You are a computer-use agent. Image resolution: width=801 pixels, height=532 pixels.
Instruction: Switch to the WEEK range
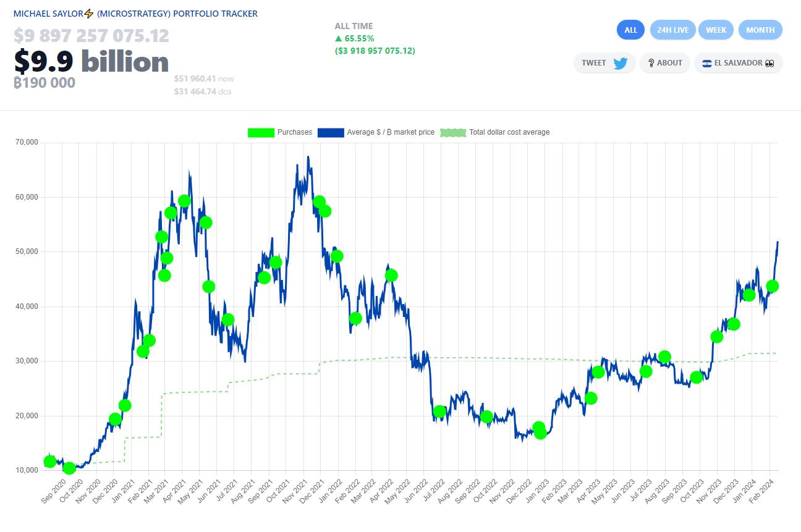coord(716,30)
